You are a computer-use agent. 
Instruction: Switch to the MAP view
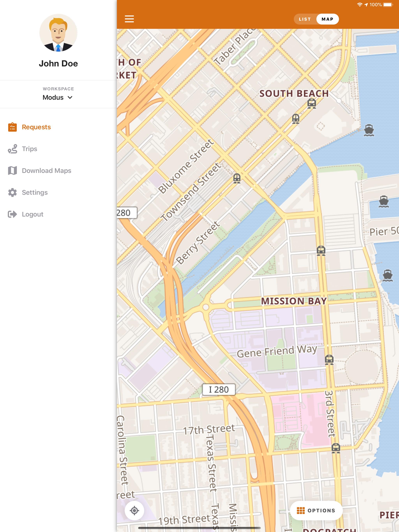[327, 19]
